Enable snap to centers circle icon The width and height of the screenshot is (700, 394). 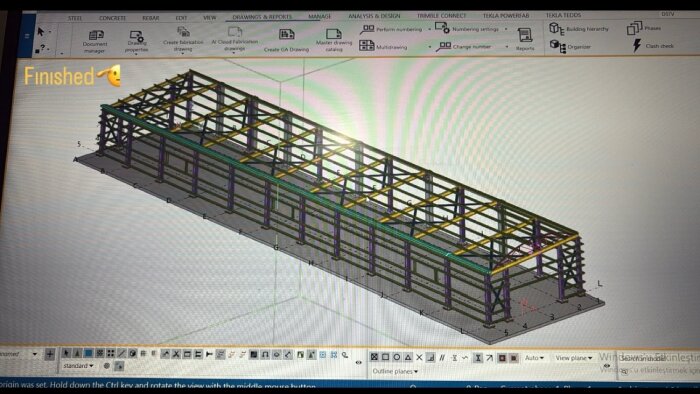[396, 357]
